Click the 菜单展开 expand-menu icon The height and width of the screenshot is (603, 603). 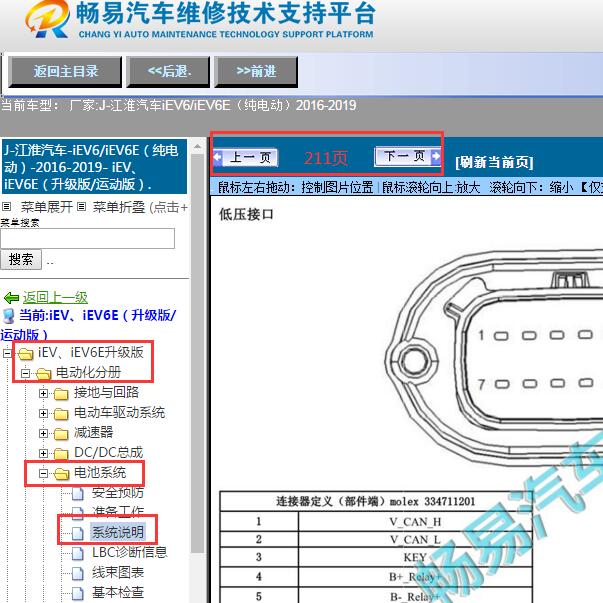click(x=7, y=207)
